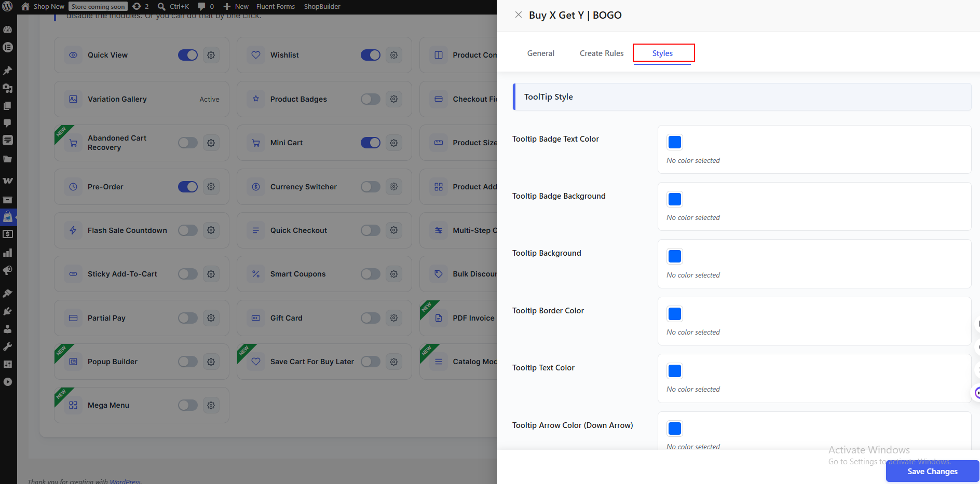Click the Quick View eye icon
The height and width of the screenshot is (484, 980).
pos(73,55)
